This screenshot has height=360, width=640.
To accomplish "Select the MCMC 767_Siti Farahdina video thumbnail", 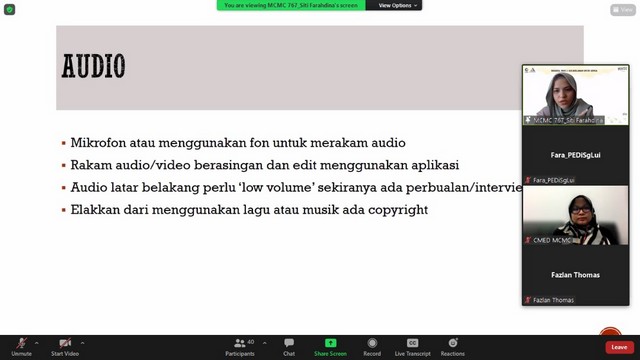I will [576, 95].
